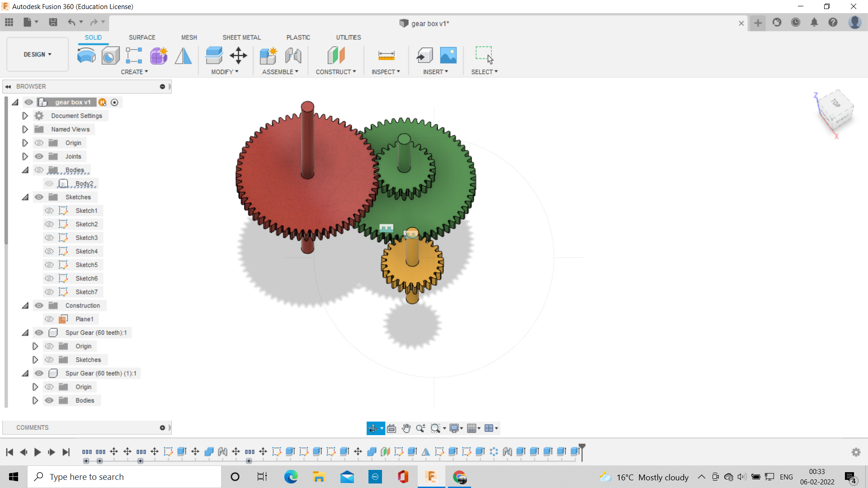868x488 pixels.
Task: Insert a Canvas image
Action: point(448,56)
